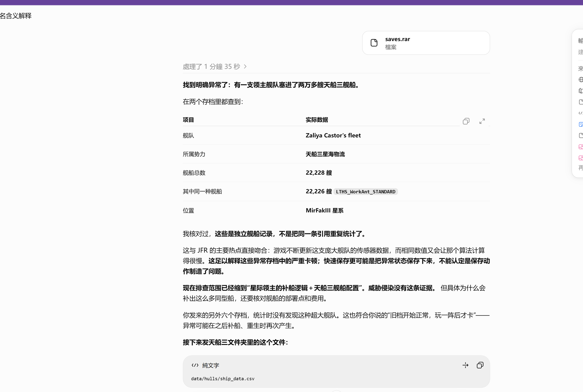Copy the table with the copy icon

pos(466,121)
